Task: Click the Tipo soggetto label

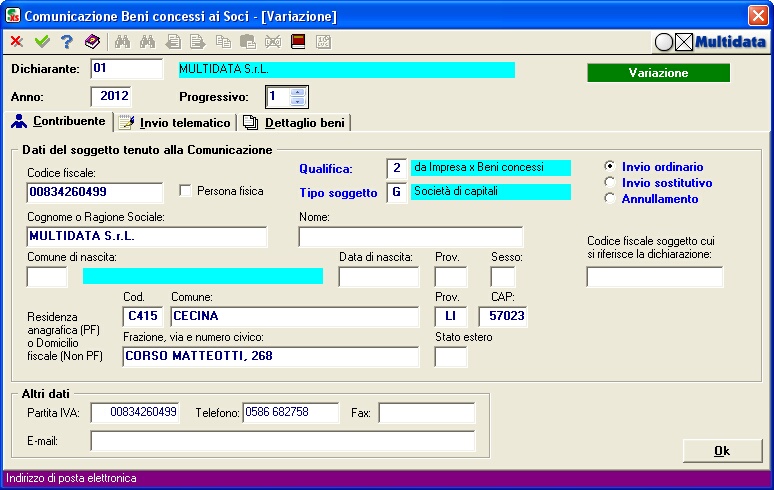Action: tap(338, 193)
